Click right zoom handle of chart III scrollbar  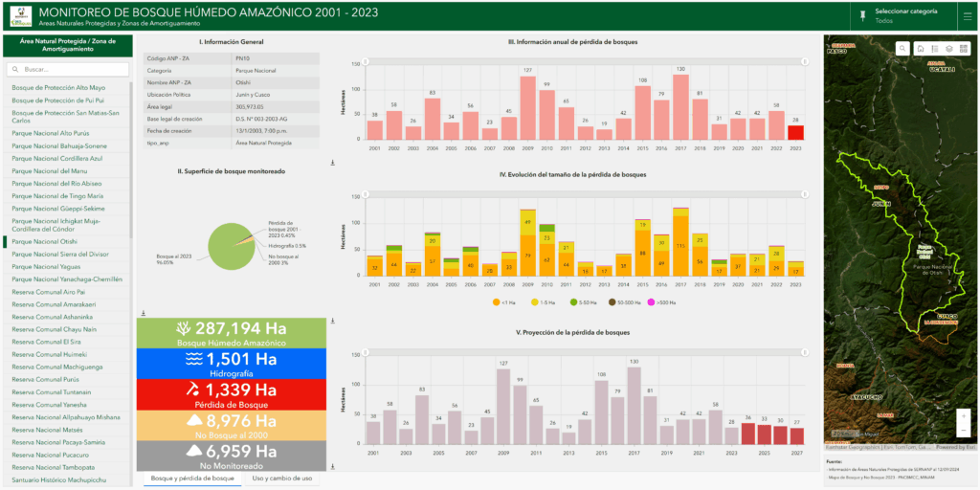[804, 61]
